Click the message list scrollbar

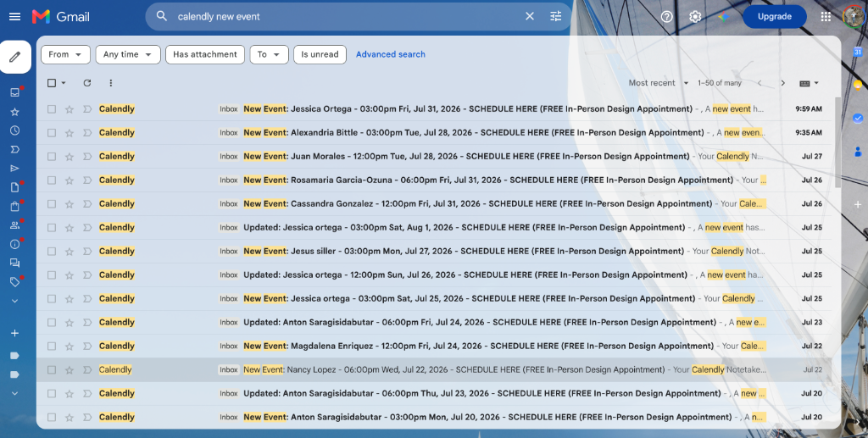tap(837, 142)
